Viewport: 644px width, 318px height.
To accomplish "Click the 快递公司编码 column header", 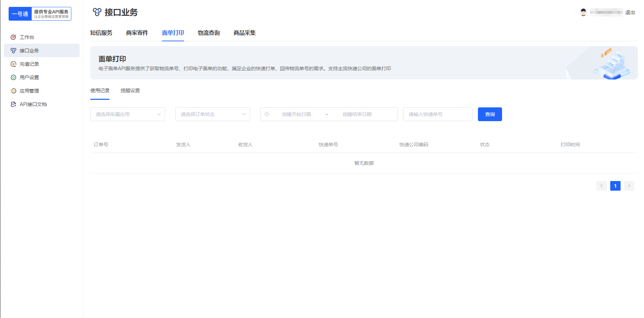I will [x=414, y=145].
